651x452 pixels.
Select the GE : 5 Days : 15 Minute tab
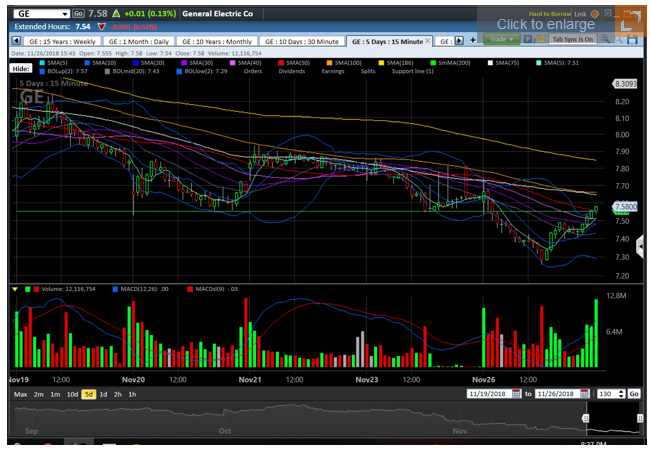click(387, 42)
